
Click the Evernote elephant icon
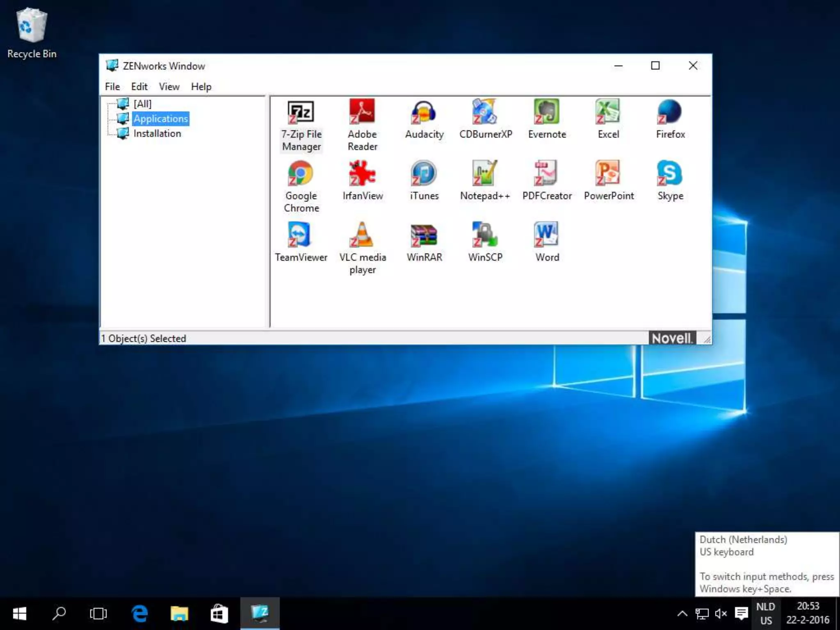546,112
